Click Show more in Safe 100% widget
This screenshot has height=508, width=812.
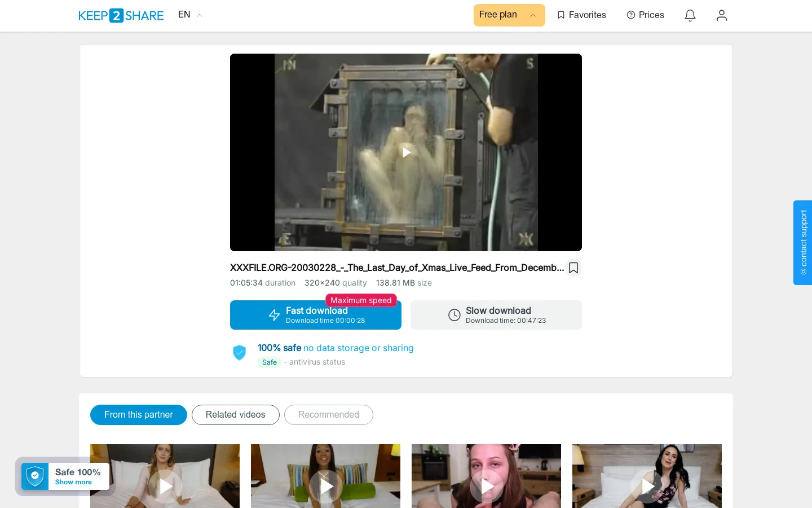[73, 482]
